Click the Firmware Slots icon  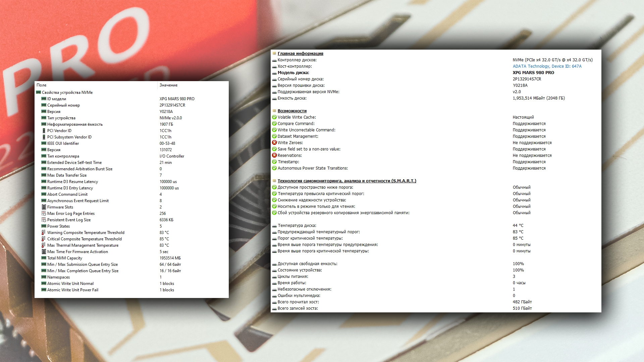pyautogui.click(x=44, y=207)
